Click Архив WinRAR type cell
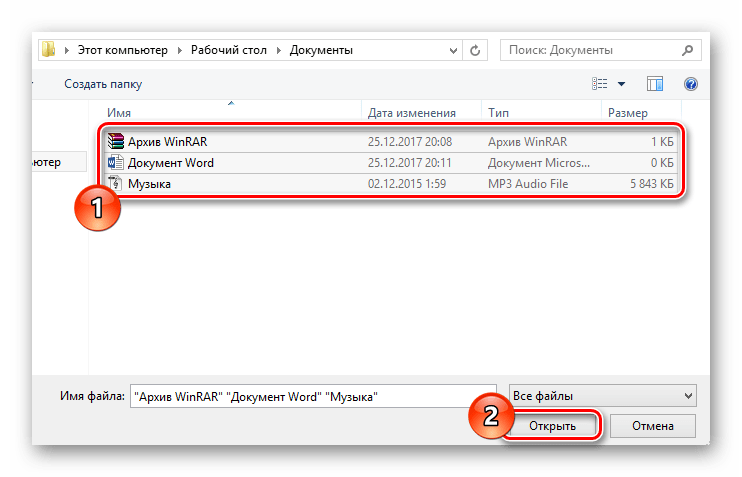 click(x=528, y=141)
